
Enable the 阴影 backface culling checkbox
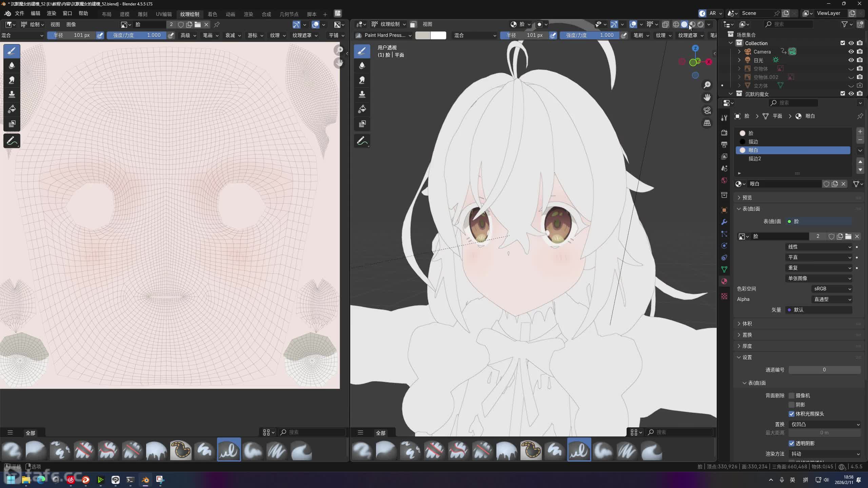pos(792,405)
